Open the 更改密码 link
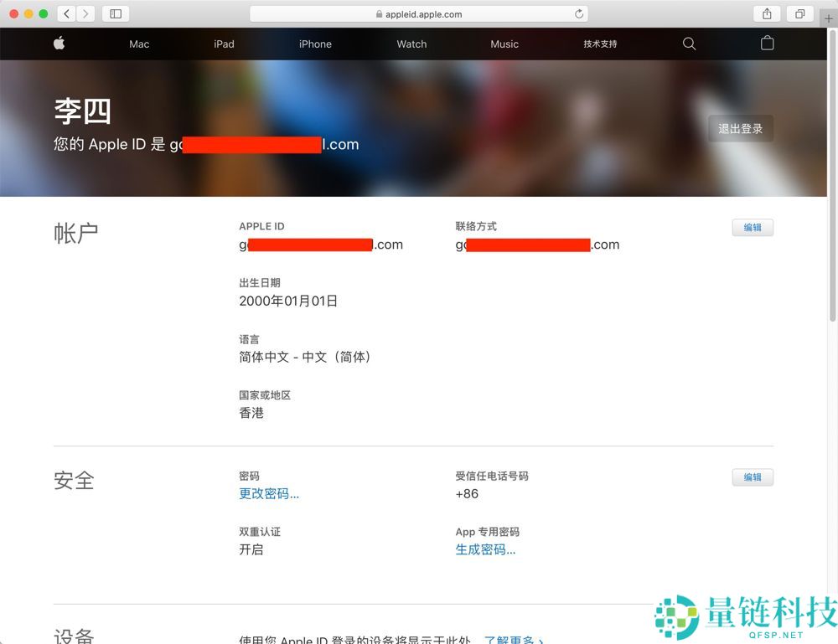Image resolution: width=838 pixels, height=644 pixels. pyautogui.click(x=267, y=493)
